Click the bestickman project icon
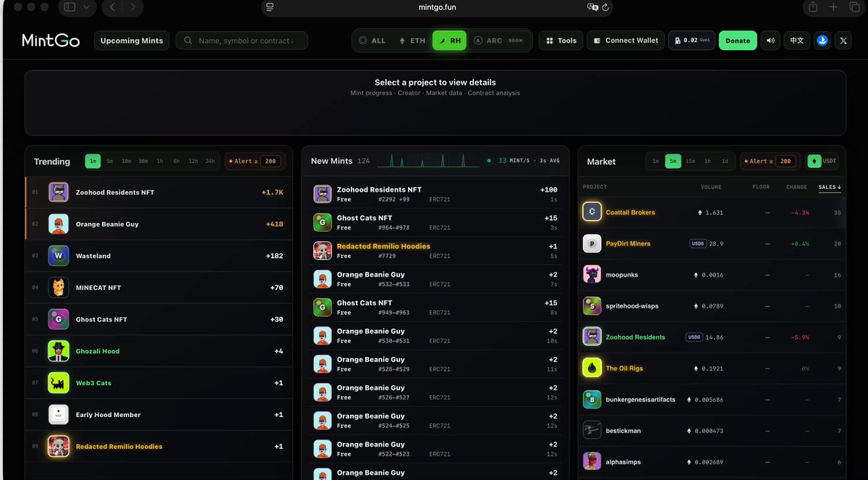This screenshot has height=480, width=868. pyautogui.click(x=592, y=431)
